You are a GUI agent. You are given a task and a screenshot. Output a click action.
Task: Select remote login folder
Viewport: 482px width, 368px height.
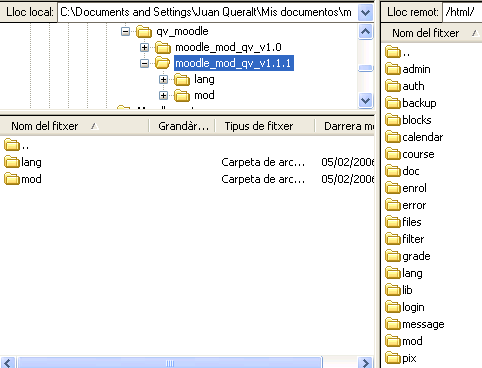[x=405, y=307]
